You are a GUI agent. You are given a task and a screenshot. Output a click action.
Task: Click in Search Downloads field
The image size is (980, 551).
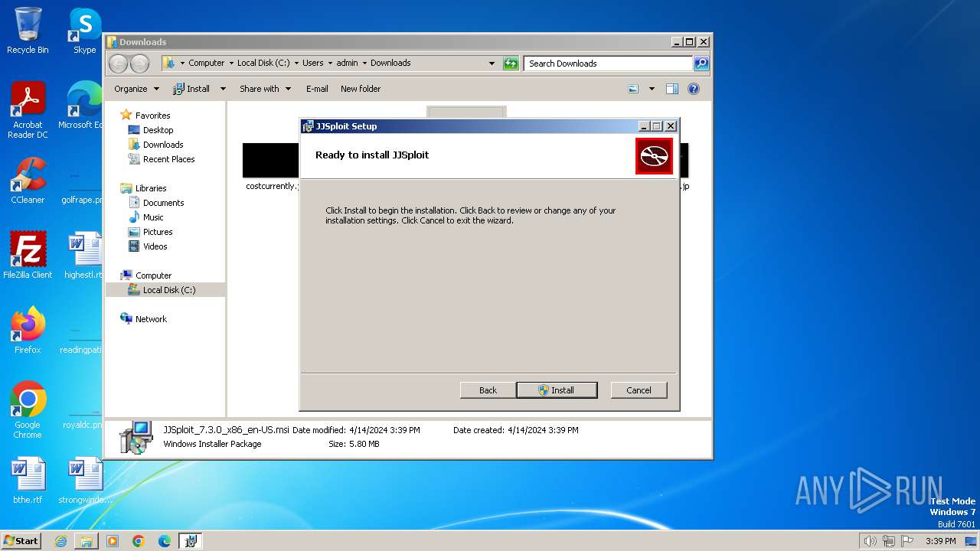click(x=609, y=64)
